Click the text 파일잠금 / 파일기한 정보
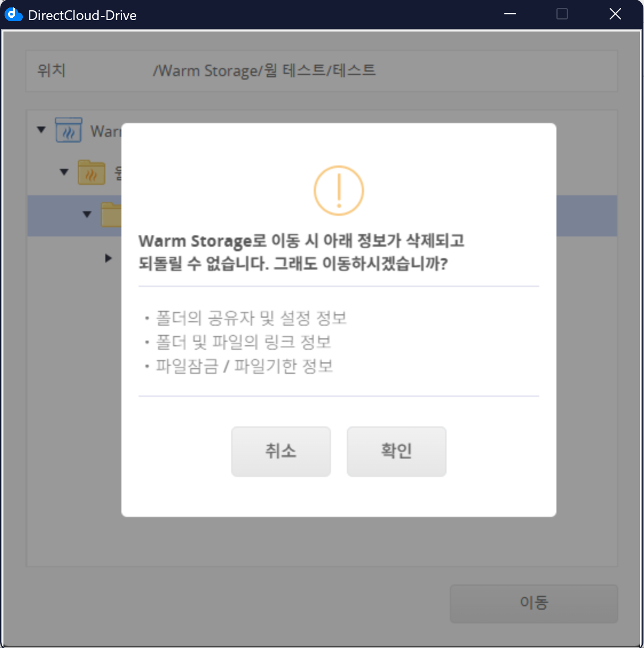Screen dimensions: 644x648 [x=244, y=366]
